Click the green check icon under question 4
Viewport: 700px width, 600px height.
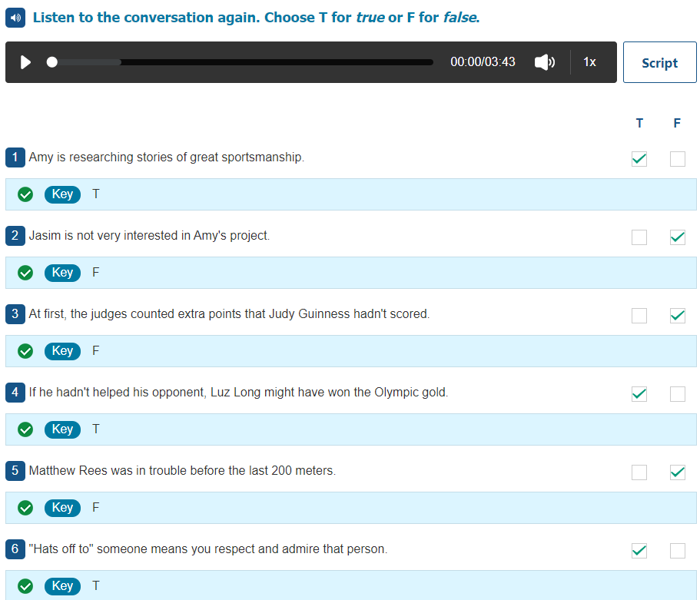point(25,429)
